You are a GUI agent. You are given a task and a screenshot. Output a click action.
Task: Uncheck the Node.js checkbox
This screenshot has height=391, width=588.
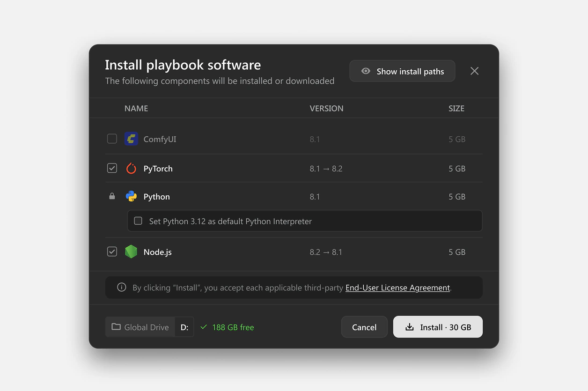point(112,251)
